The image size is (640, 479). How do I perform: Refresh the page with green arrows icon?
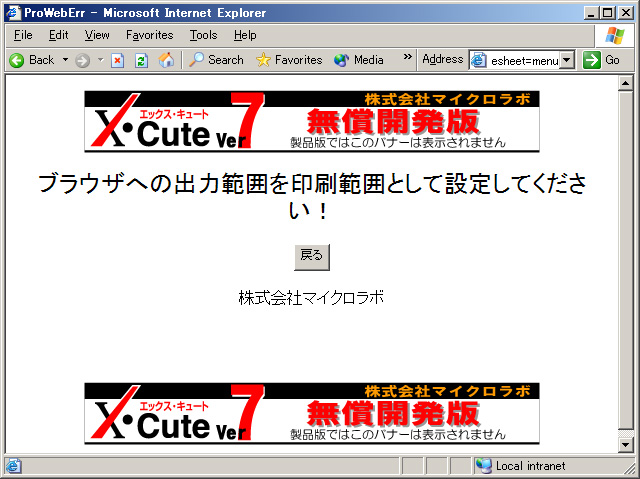(141, 60)
